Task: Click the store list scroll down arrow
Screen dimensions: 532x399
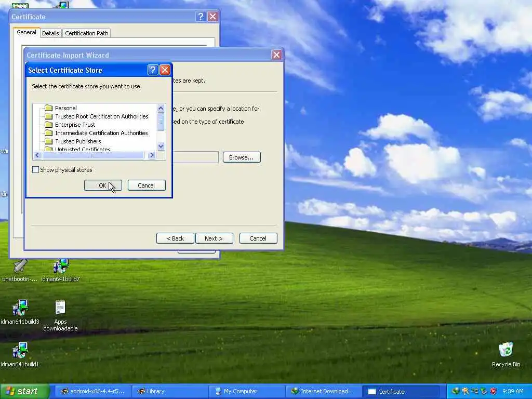Action: [x=161, y=147]
